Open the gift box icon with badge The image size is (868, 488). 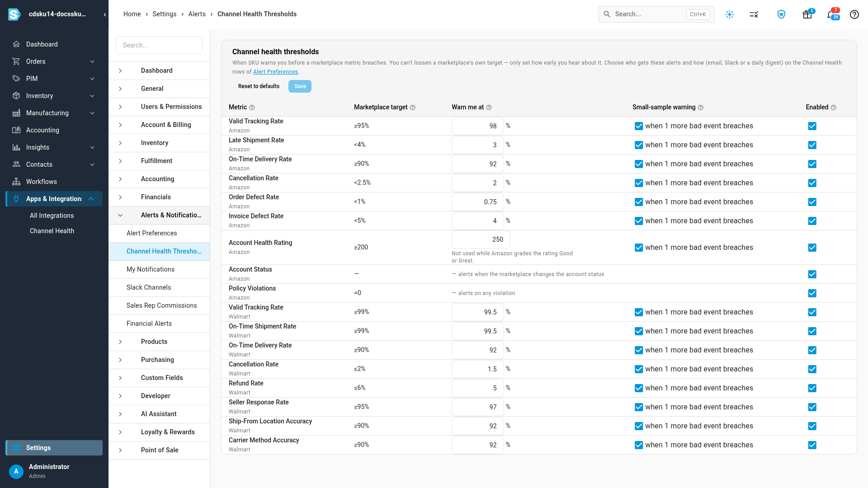tap(807, 14)
